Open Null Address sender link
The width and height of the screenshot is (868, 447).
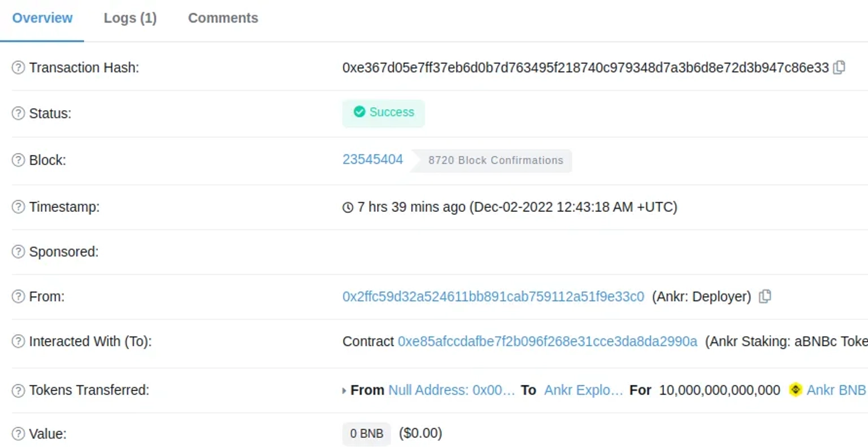pyautogui.click(x=452, y=390)
